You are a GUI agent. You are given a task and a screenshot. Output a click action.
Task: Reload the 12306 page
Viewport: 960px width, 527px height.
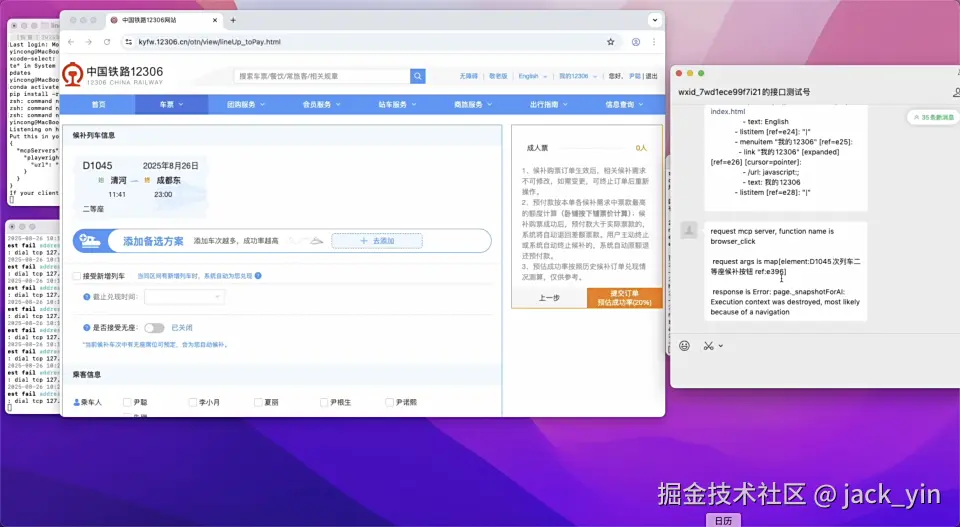[107, 42]
